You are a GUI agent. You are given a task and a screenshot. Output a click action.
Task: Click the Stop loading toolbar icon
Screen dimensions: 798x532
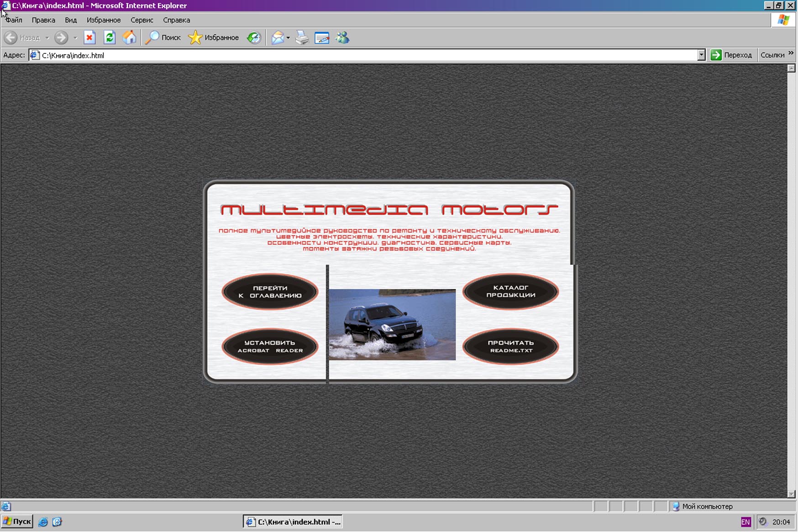tap(89, 37)
